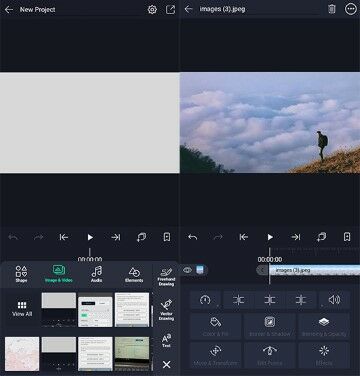Image resolution: width=360 pixels, height=376 pixels.
Task: Tap the loop icon in images (3).jpeg screen
Action: (321, 237)
